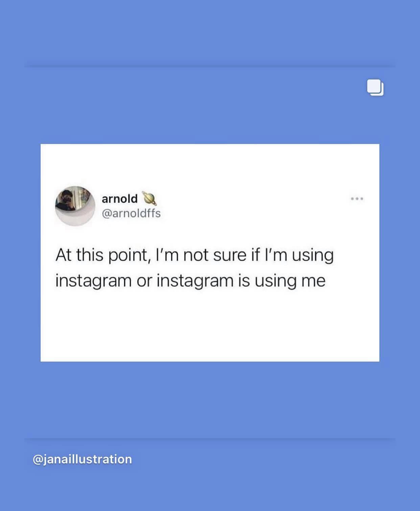Tap the multiple-posts carousel icon

tap(375, 88)
